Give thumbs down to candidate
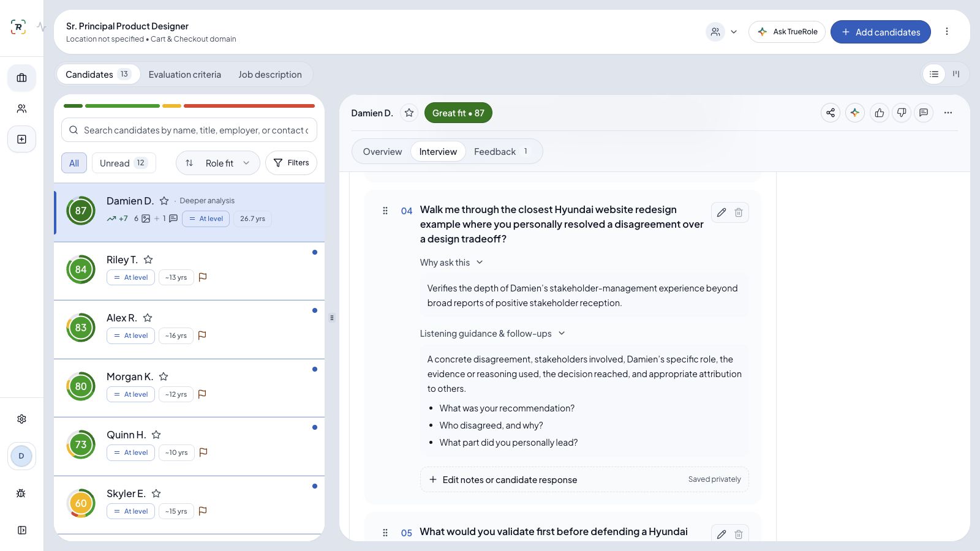 click(x=902, y=113)
